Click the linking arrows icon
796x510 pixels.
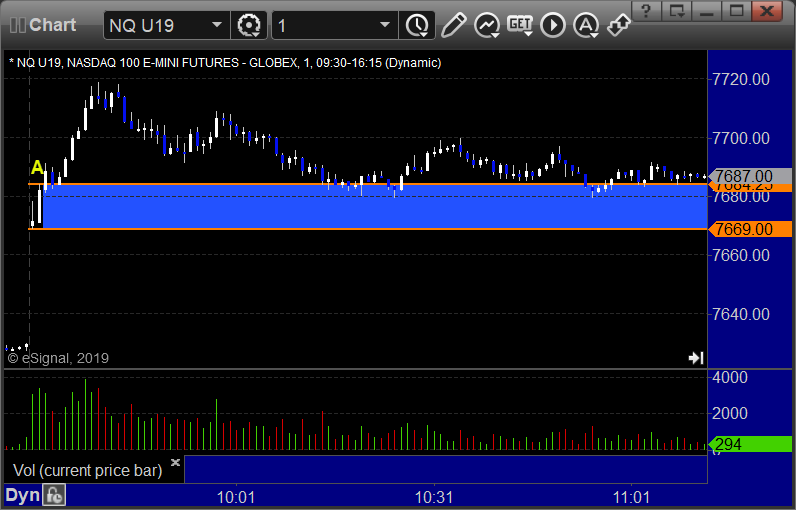(x=619, y=25)
